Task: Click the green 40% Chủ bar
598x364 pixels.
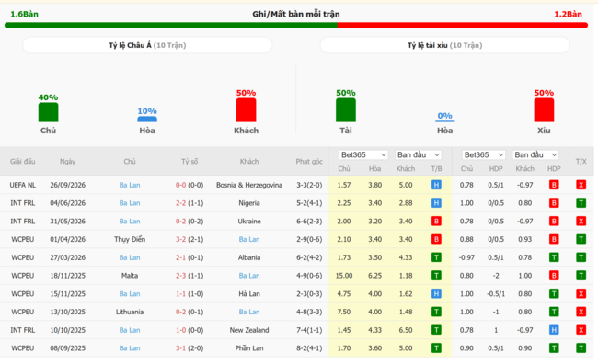Action: tap(49, 112)
